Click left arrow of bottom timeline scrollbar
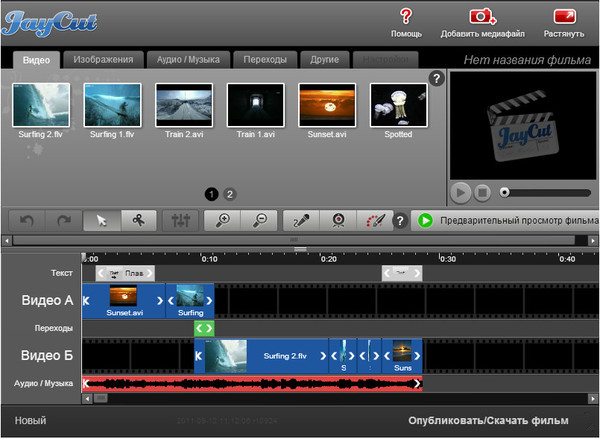The width and height of the screenshot is (600, 439). [x=87, y=398]
